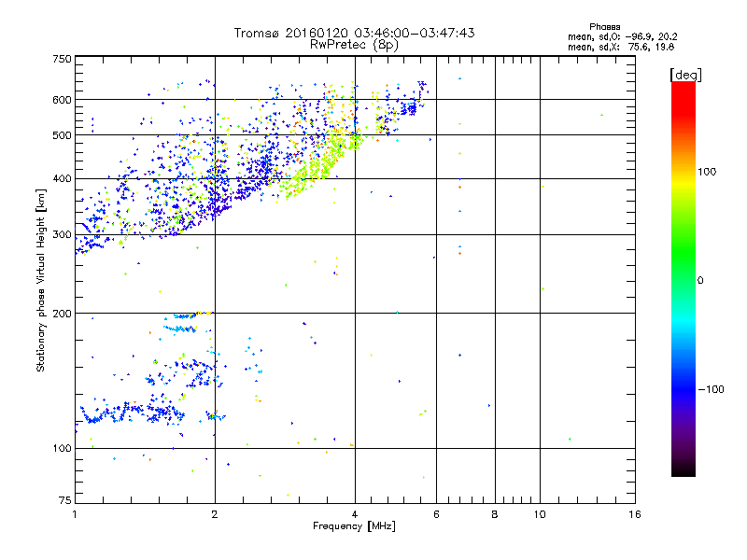Click the 'Phases' statistics heading
This screenshot has width=747, height=560.
(x=604, y=27)
